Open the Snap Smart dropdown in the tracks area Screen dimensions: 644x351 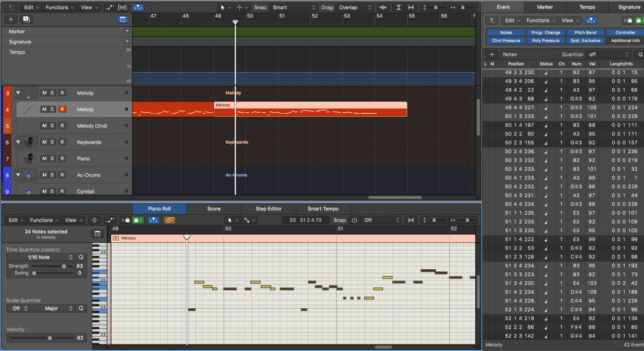point(293,7)
